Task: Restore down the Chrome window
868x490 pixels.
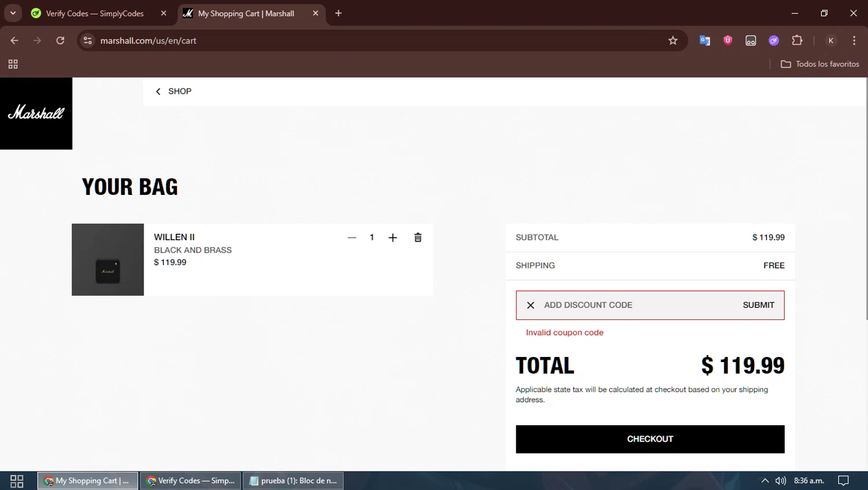Action: tap(824, 13)
